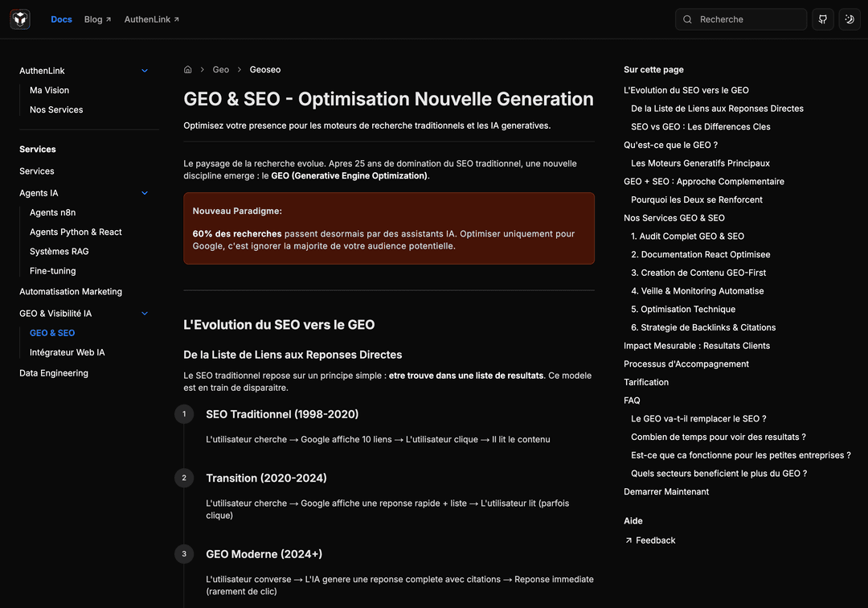Click the home icon in the breadcrumb

click(187, 69)
